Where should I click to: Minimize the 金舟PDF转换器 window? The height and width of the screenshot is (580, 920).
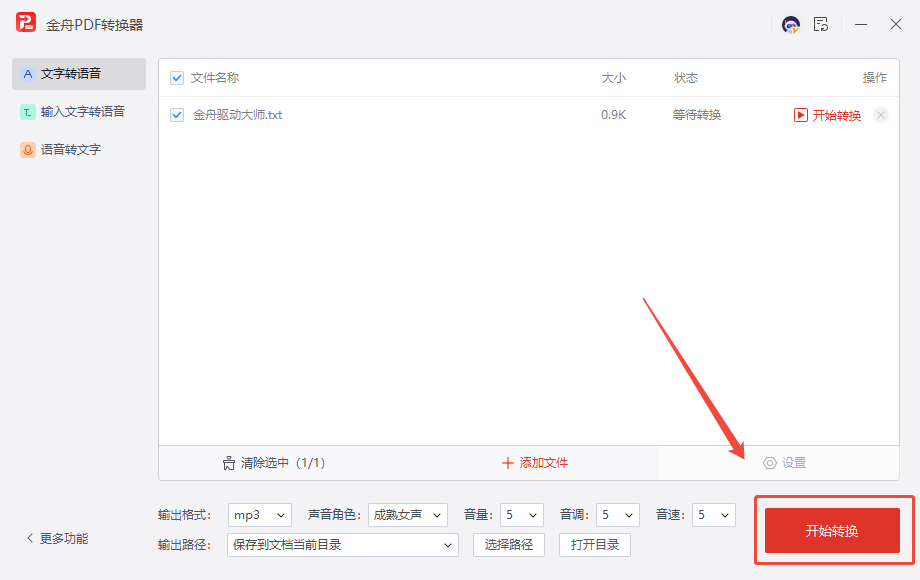(x=861, y=25)
